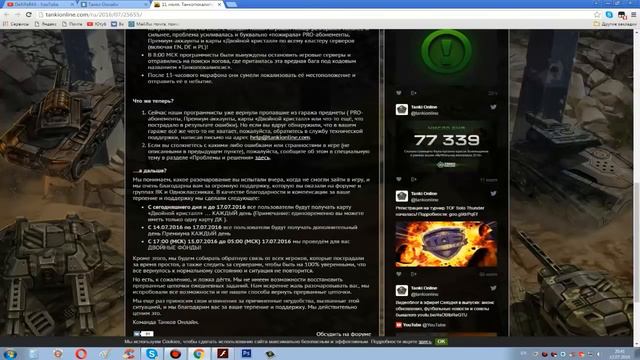Share the green exclamation tweet

[413, 93]
